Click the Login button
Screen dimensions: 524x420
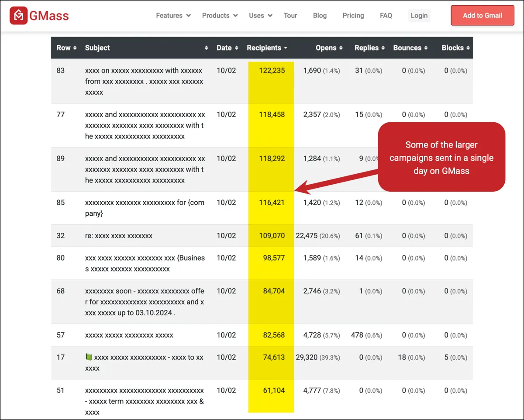[419, 15]
